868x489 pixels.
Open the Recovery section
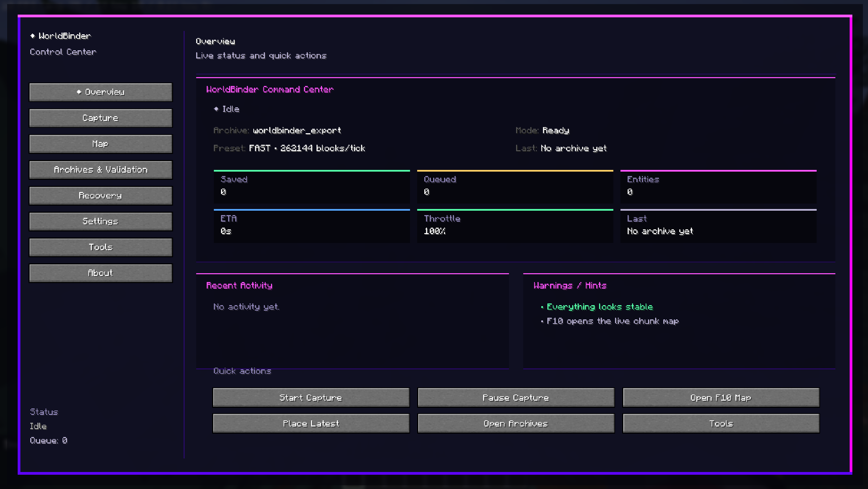(101, 195)
